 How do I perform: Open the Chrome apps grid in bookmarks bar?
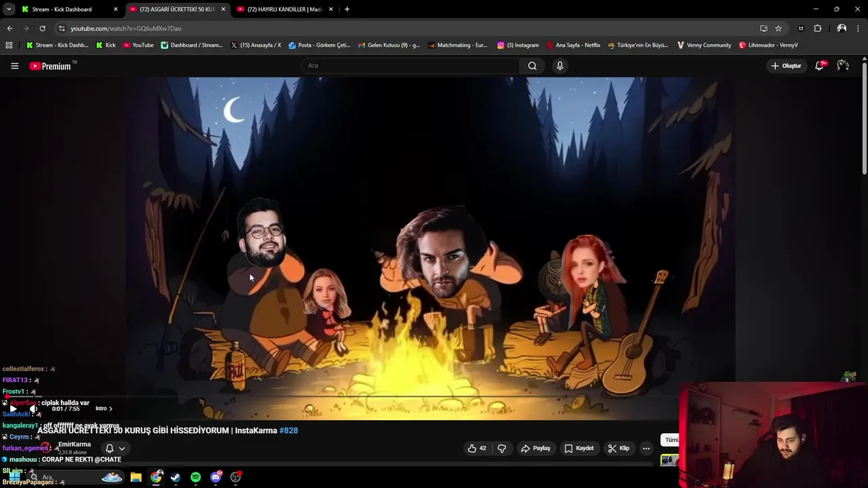[x=9, y=45]
